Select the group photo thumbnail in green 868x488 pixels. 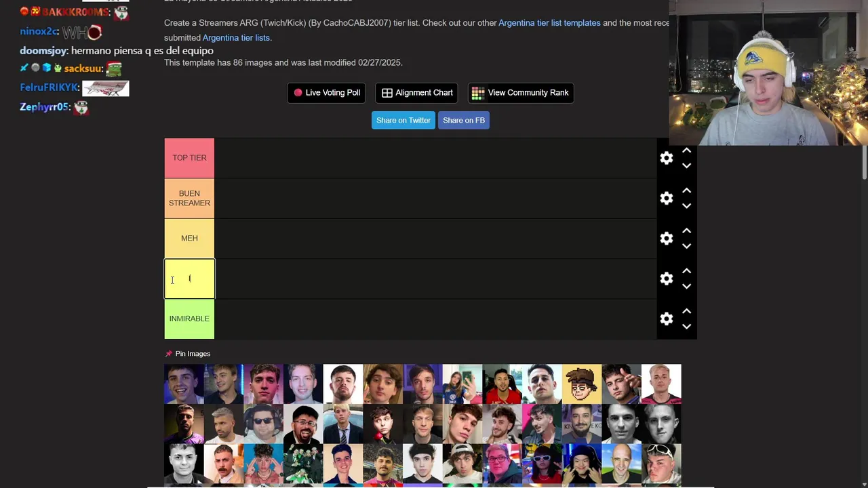(x=303, y=464)
